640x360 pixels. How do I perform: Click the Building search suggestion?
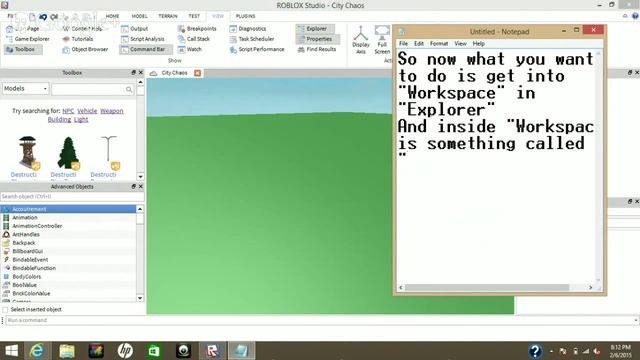pyautogui.click(x=59, y=120)
